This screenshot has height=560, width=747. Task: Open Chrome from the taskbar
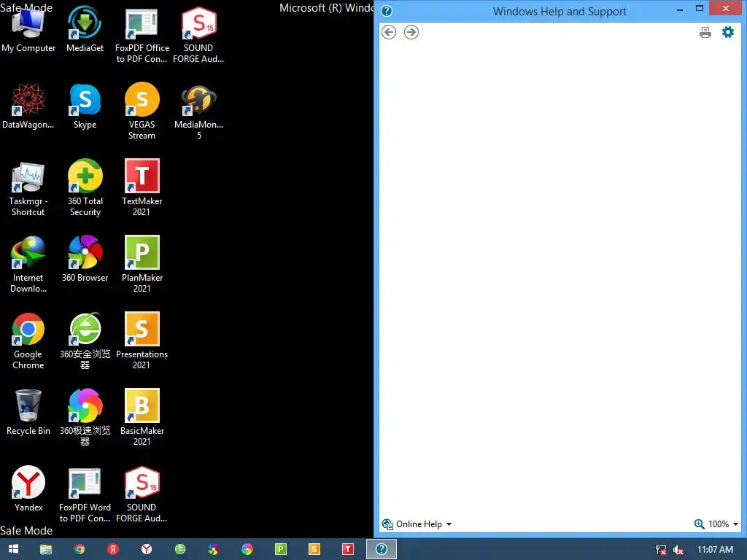pyautogui.click(x=80, y=549)
